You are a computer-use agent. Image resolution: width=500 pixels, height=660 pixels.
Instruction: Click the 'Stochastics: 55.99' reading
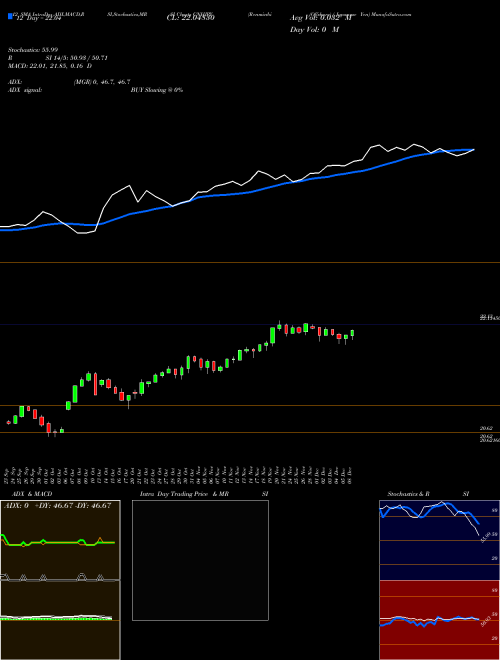(x=33, y=50)
